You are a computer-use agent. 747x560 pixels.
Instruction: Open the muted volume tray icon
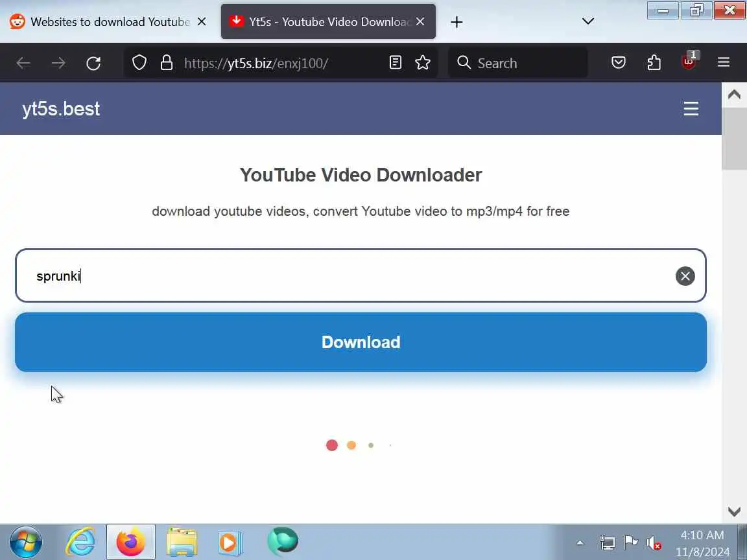click(654, 542)
